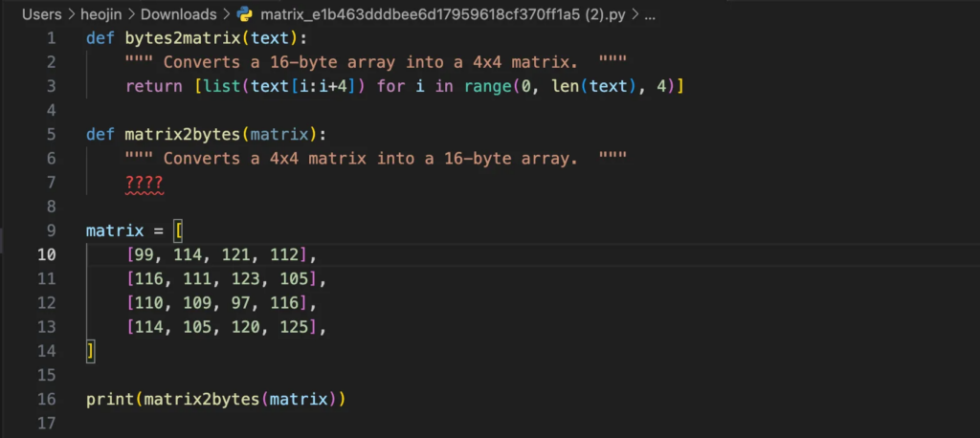Click the breadcrumb ellipsis symbol segment
The height and width of the screenshot is (438, 980).
click(650, 15)
